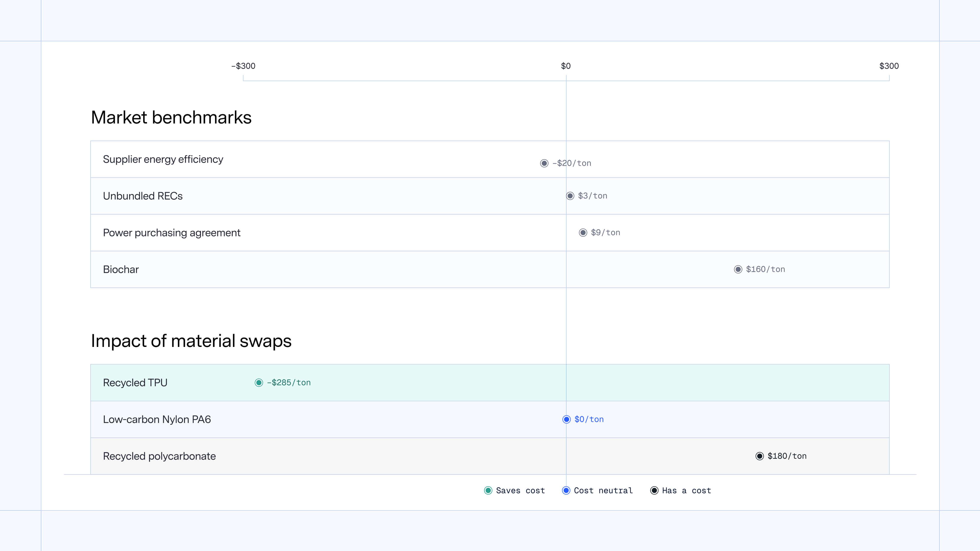Select the Recycled TPU row label
Screen dimensions: 980x551
[x=135, y=383]
